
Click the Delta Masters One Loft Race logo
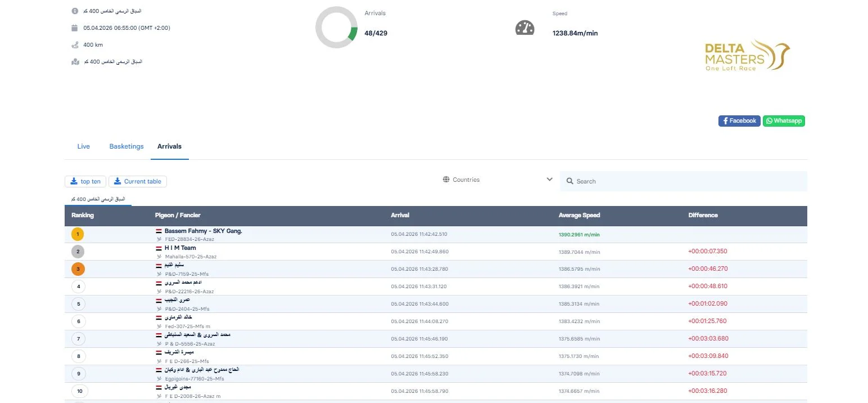(747, 56)
